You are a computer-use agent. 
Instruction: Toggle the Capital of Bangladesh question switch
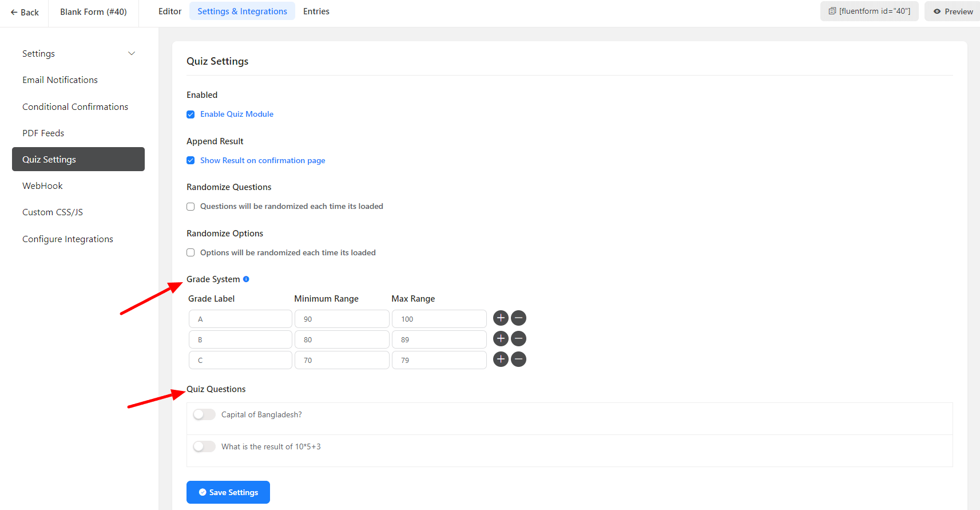pos(204,414)
